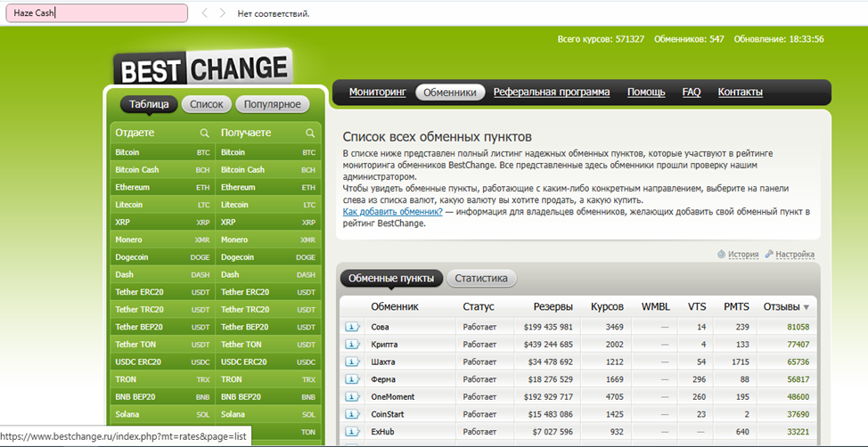Switch left panel to Список tab
Viewport: 868px width, 447px height.
click(x=207, y=104)
